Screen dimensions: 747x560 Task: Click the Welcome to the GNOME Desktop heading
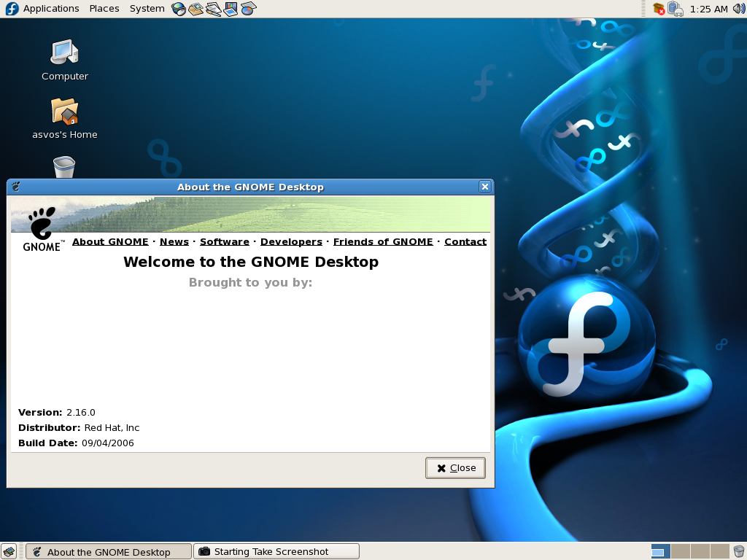click(251, 262)
